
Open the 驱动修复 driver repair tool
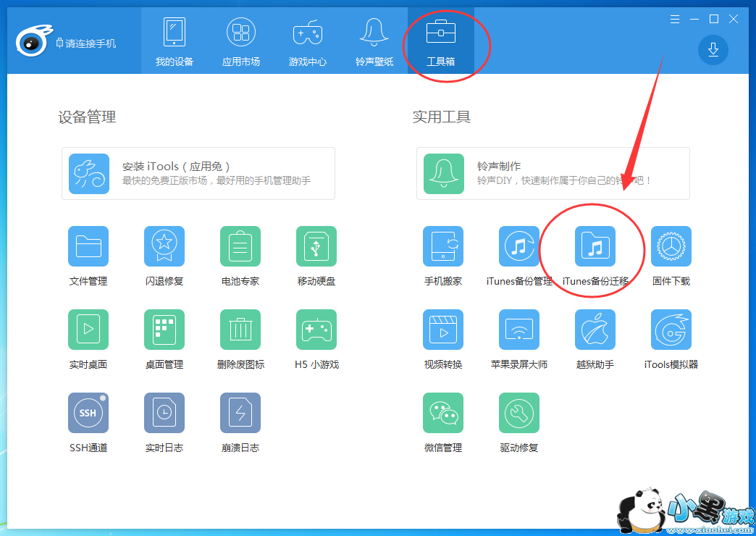(x=519, y=412)
